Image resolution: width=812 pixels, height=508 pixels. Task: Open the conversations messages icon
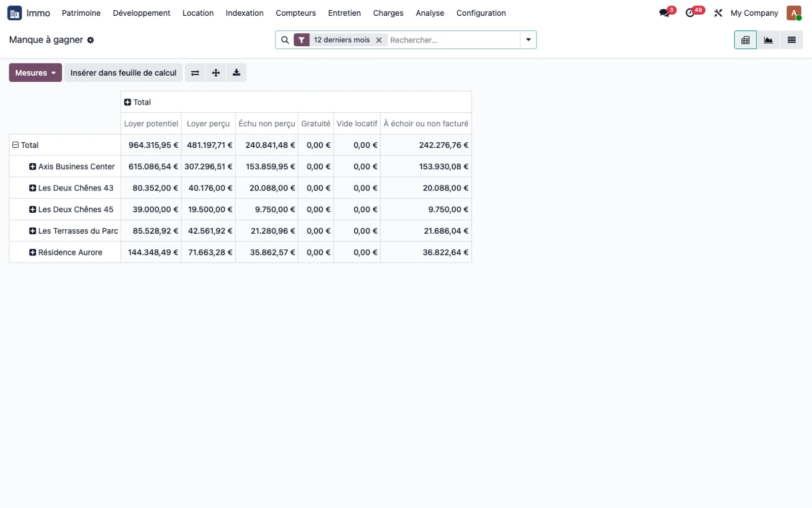pos(664,13)
